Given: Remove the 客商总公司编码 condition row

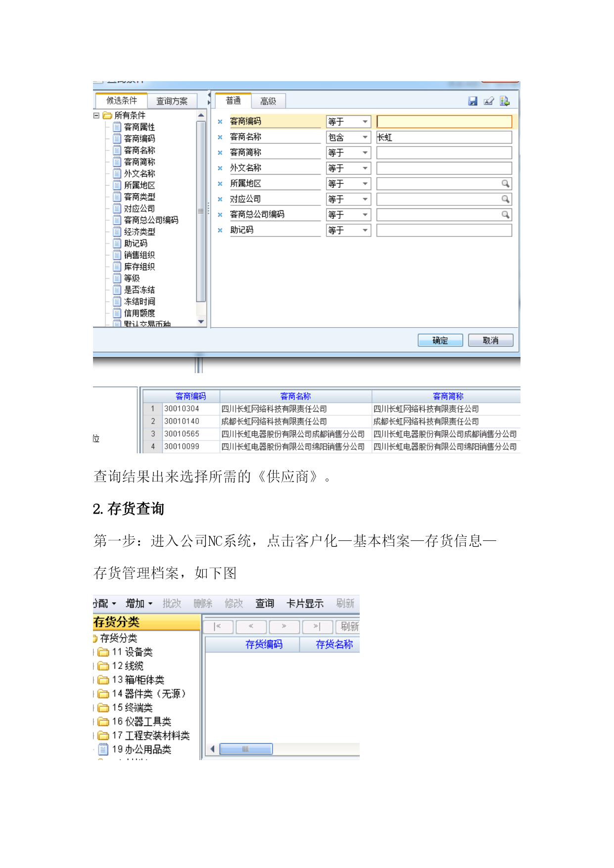Looking at the screenshot, I should (x=220, y=215).
